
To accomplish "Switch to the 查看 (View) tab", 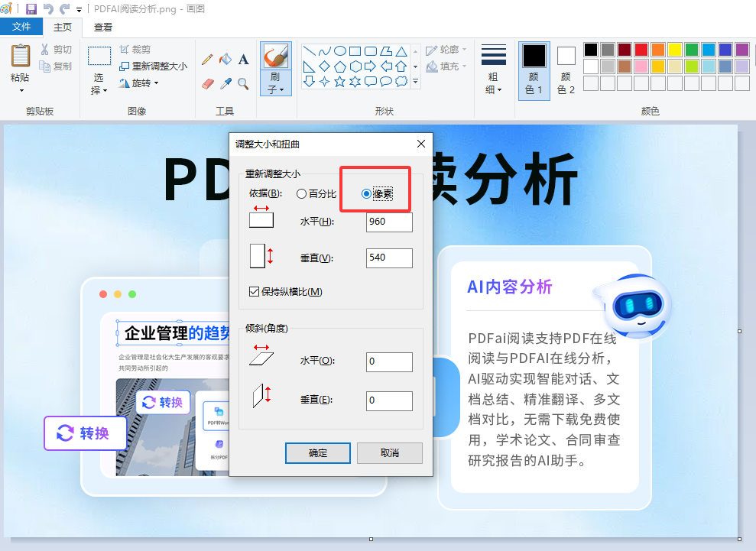I will [102, 27].
